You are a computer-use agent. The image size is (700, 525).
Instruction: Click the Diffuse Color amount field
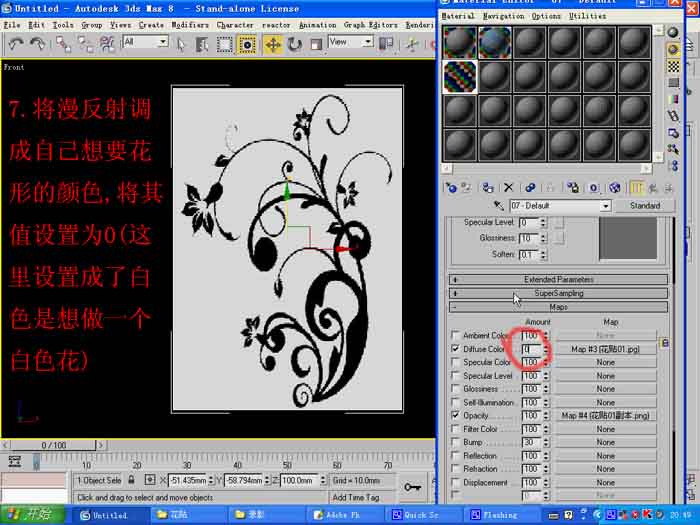(532, 349)
